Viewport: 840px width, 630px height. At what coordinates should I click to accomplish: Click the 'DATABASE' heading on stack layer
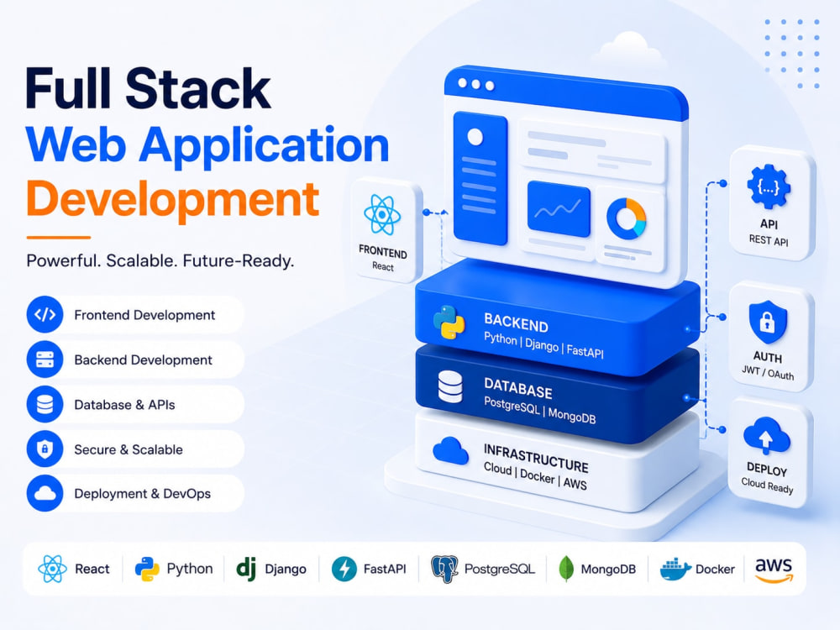tap(518, 388)
